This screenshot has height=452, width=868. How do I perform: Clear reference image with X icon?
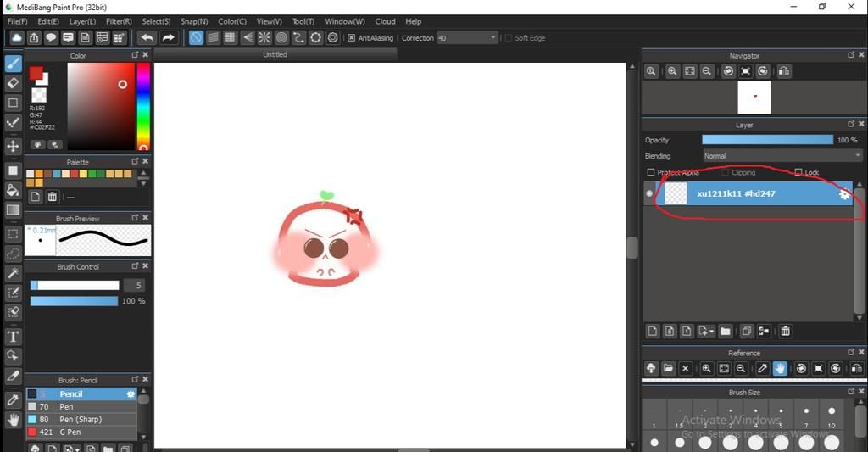pyautogui.click(x=685, y=368)
